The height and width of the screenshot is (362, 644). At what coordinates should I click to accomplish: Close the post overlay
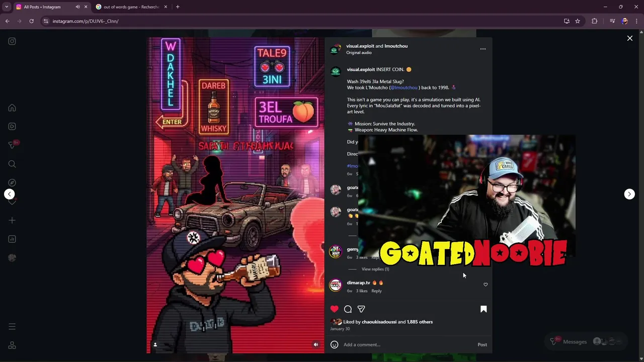pyautogui.click(x=629, y=38)
